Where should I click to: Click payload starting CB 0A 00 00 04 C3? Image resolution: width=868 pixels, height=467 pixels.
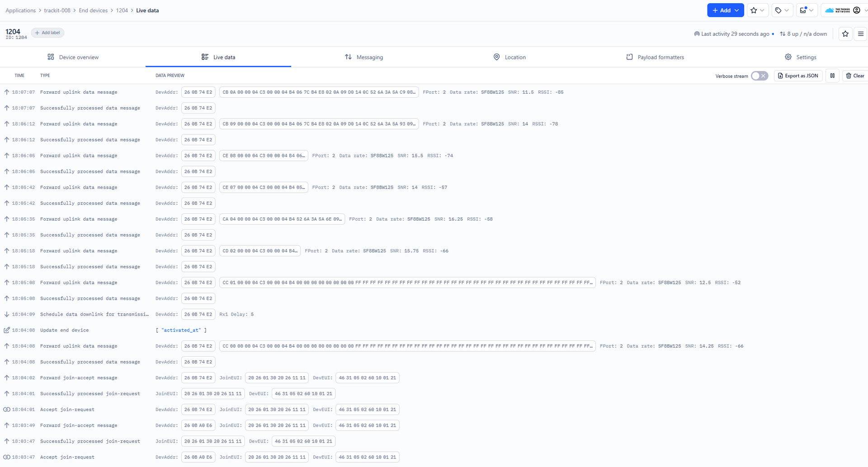(319, 92)
